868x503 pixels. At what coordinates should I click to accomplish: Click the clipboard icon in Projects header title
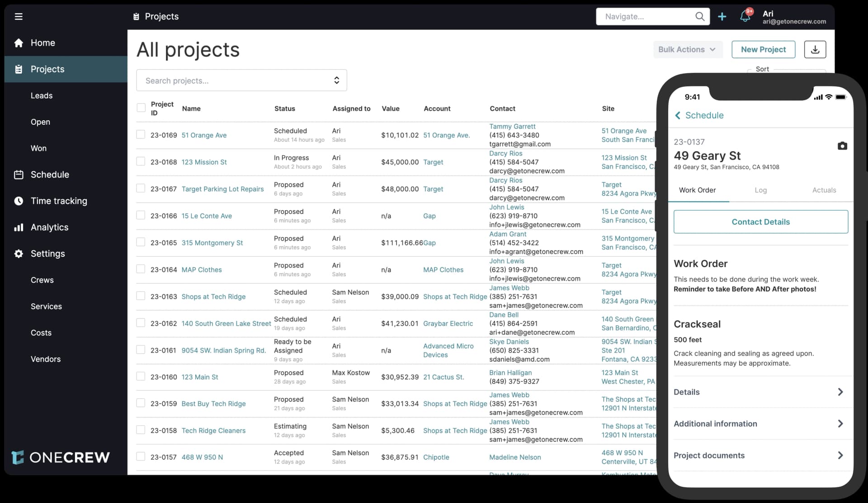point(136,17)
